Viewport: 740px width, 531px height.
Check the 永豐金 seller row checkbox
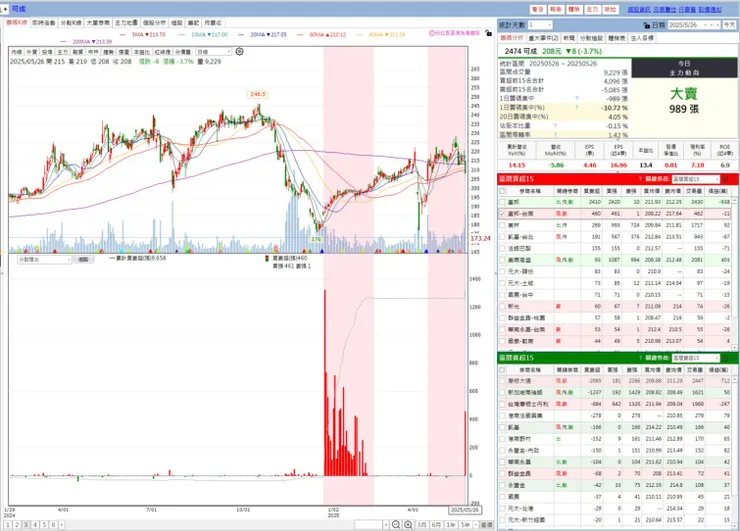coord(502,485)
